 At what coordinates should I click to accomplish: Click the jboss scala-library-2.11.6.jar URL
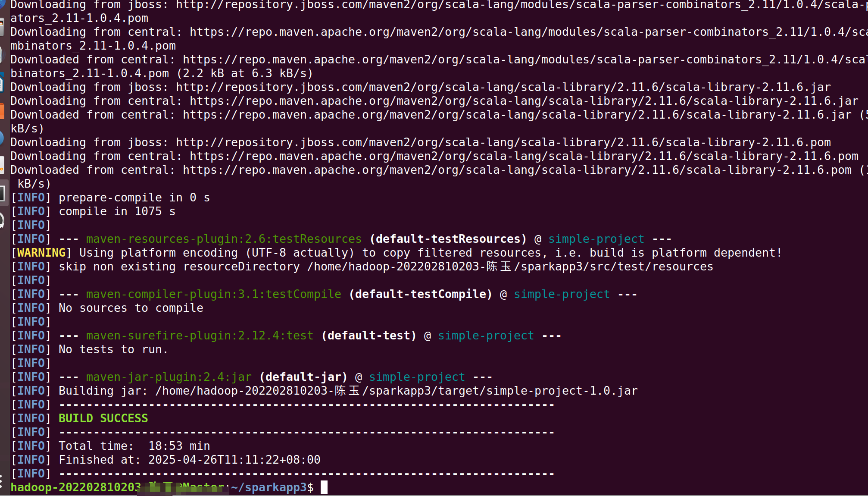[503, 87]
